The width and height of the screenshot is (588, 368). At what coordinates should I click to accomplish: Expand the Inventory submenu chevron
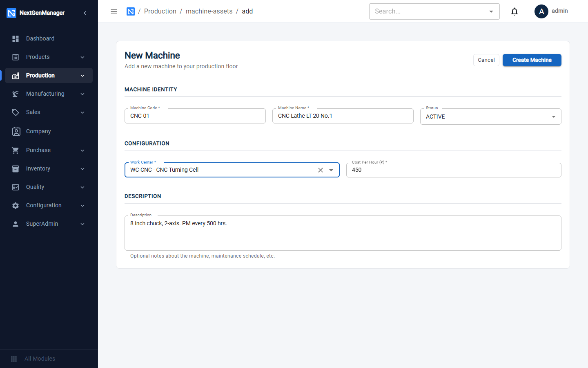82,169
